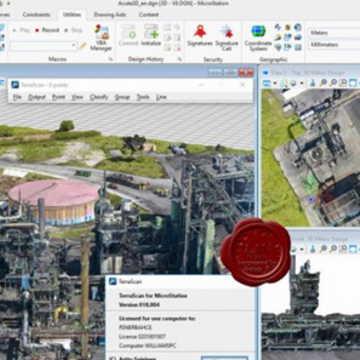Open the VBA Manager
Screen dimensions: 360x360
click(101, 38)
